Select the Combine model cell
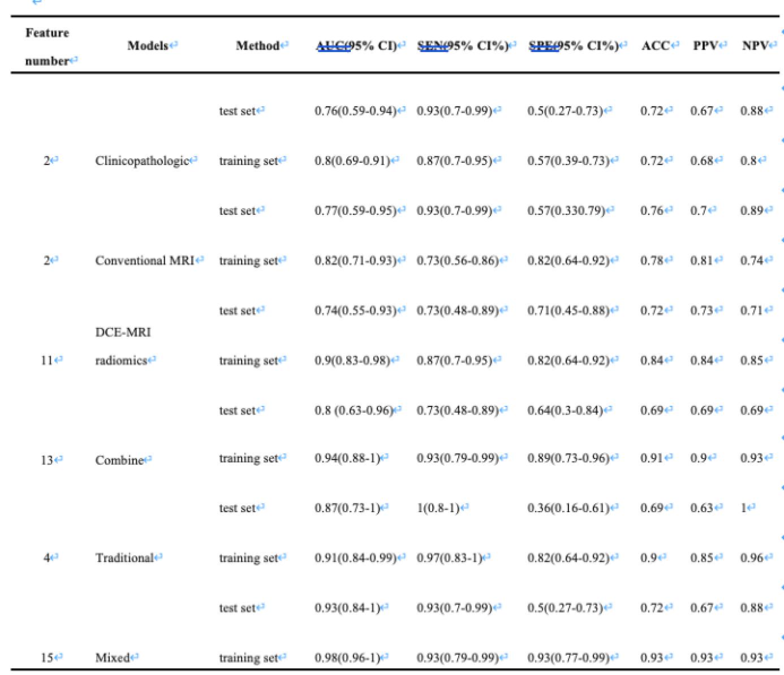Image resolution: width=784 pixels, height=675 pixels. [x=119, y=460]
